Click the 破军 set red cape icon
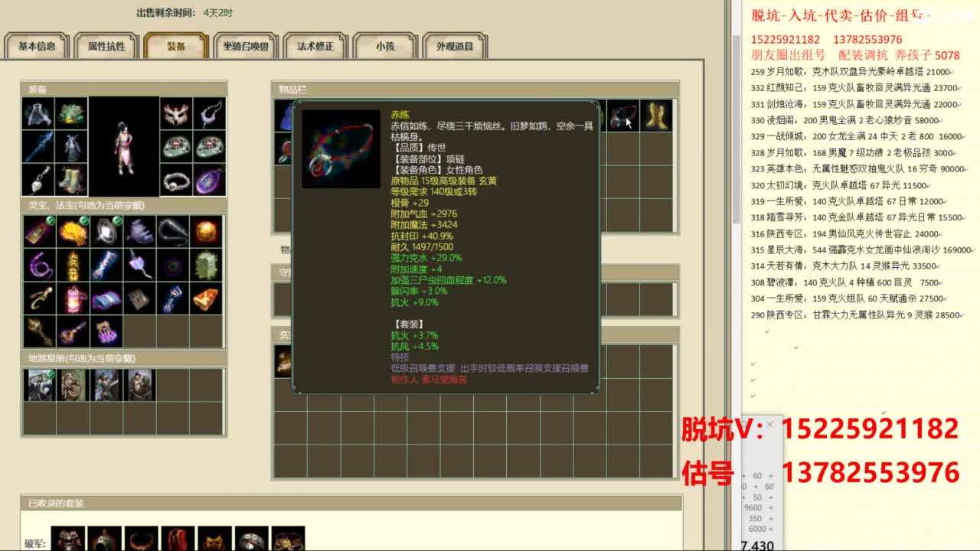The width and height of the screenshot is (980, 551). coord(178,539)
